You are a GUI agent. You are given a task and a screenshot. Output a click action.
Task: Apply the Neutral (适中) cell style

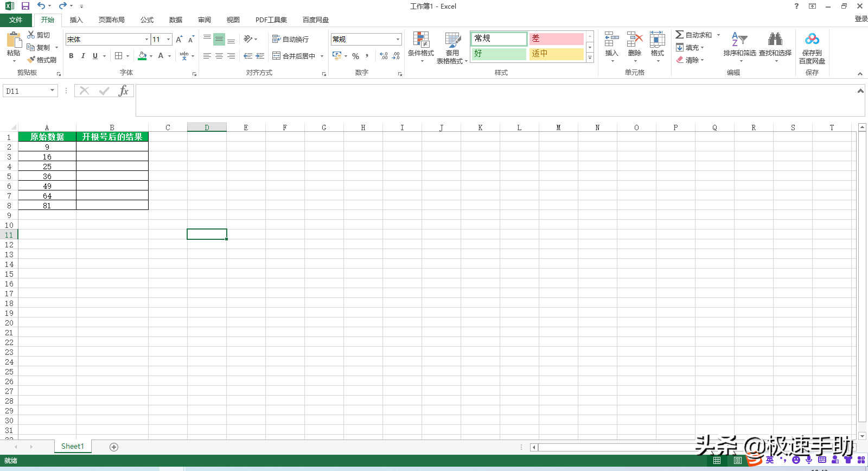557,54
